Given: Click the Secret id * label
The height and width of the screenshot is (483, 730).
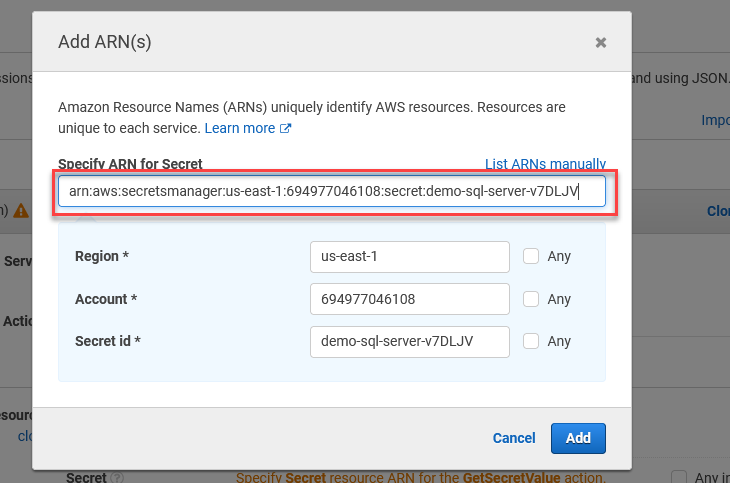Looking at the screenshot, I should (108, 341).
